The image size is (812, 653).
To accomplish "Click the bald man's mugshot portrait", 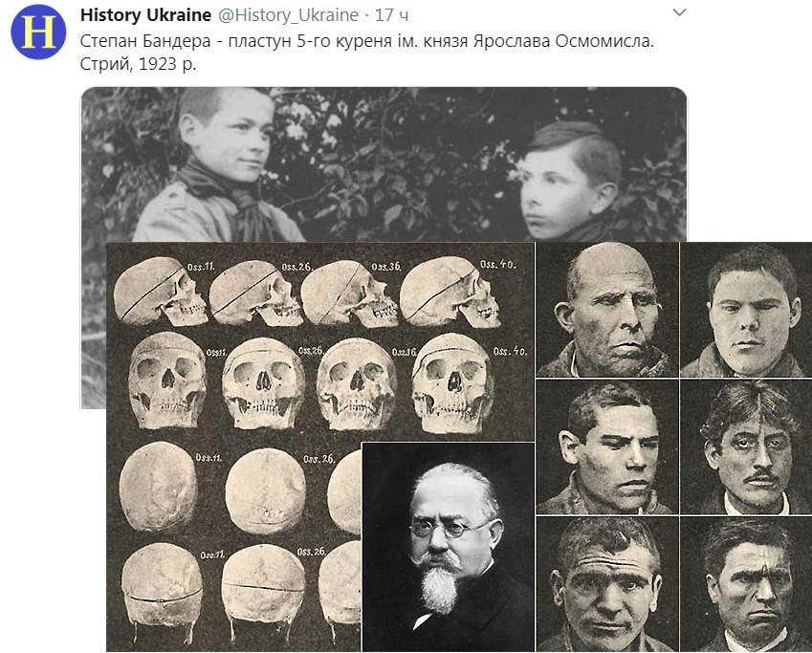I will [607, 310].
